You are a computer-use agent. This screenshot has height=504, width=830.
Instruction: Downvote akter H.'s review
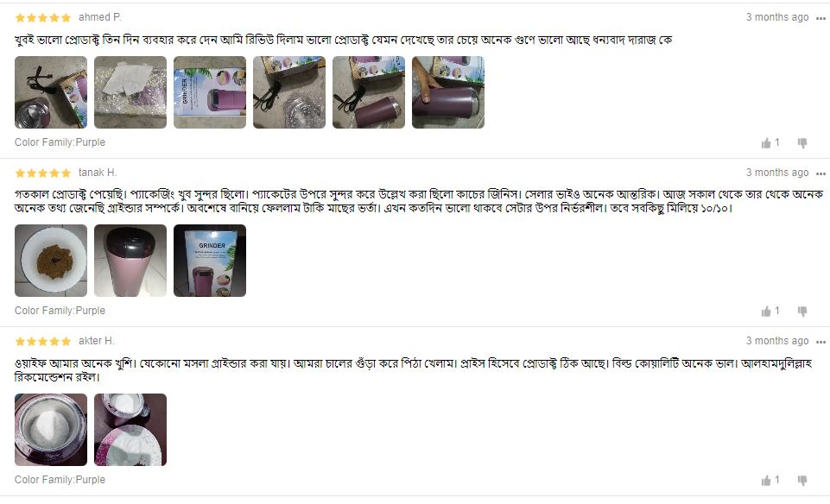tap(802, 480)
